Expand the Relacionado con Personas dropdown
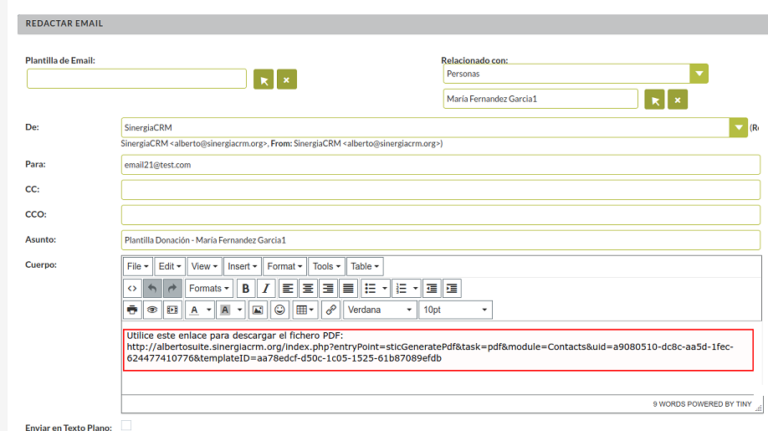 tap(699, 73)
